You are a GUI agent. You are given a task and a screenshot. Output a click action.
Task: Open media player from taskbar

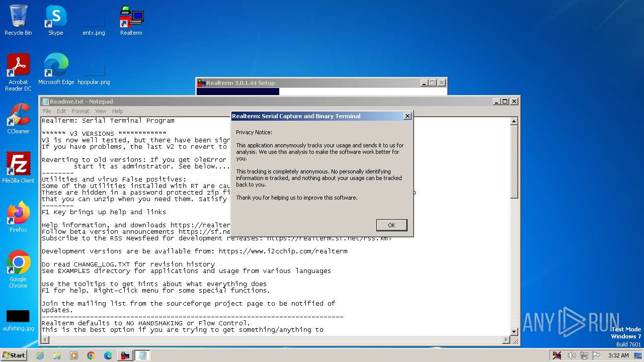[74, 355]
